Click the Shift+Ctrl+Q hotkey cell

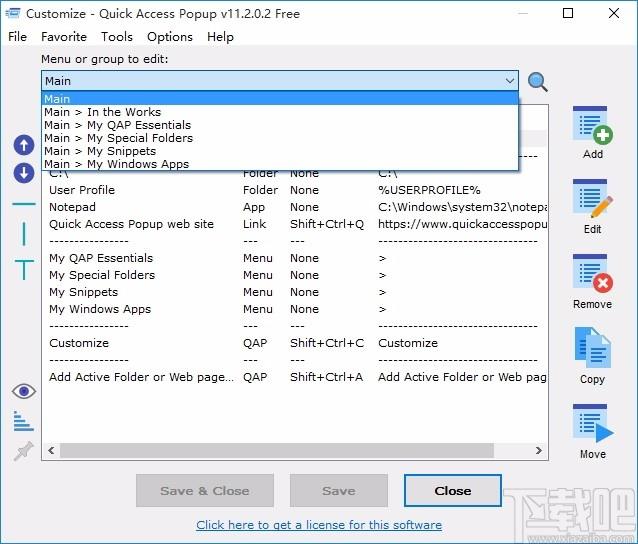click(x=327, y=224)
